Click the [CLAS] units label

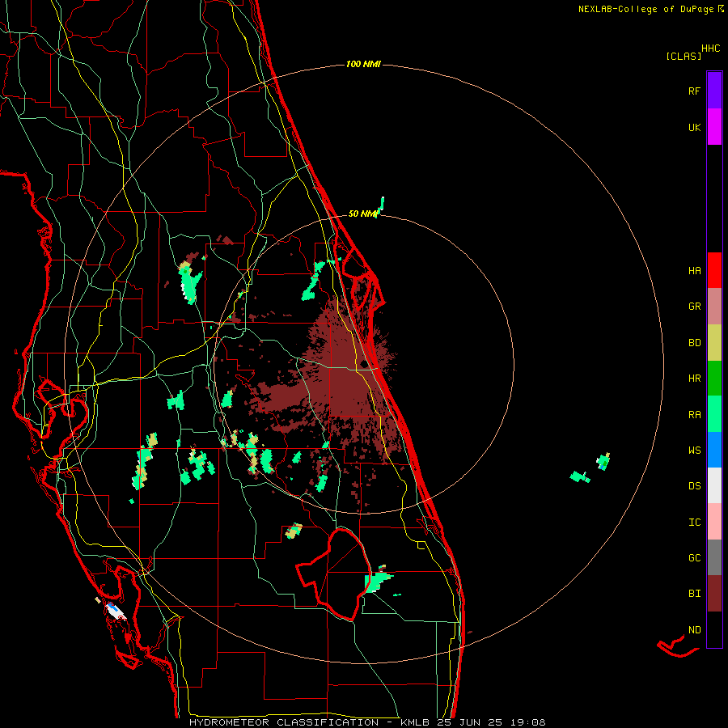coord(684,56)
